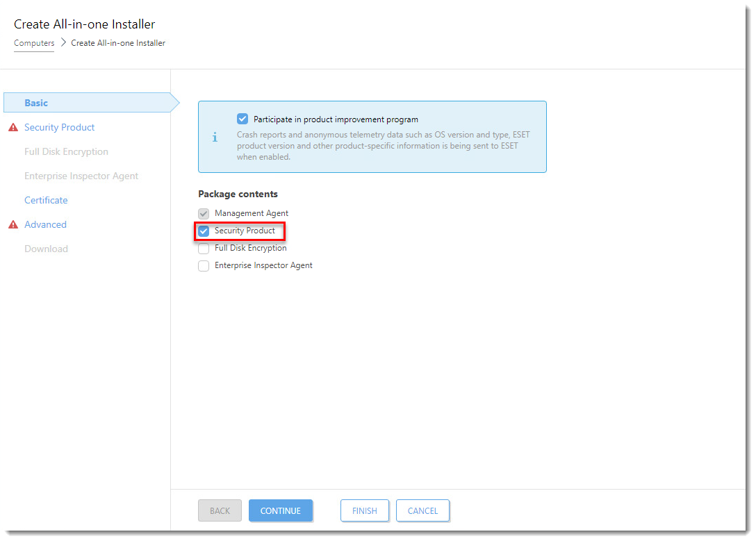Image resolution: width=756 pixels, height=541 pixels.
Task: Uncheck the Security Product checkbox
Action: [x=204, y=231]
